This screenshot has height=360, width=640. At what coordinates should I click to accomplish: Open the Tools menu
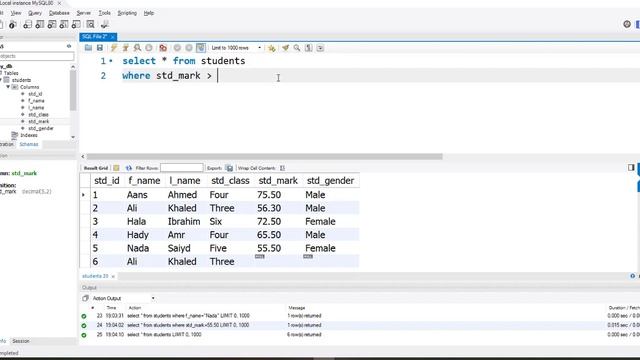[x=104, y=13]
